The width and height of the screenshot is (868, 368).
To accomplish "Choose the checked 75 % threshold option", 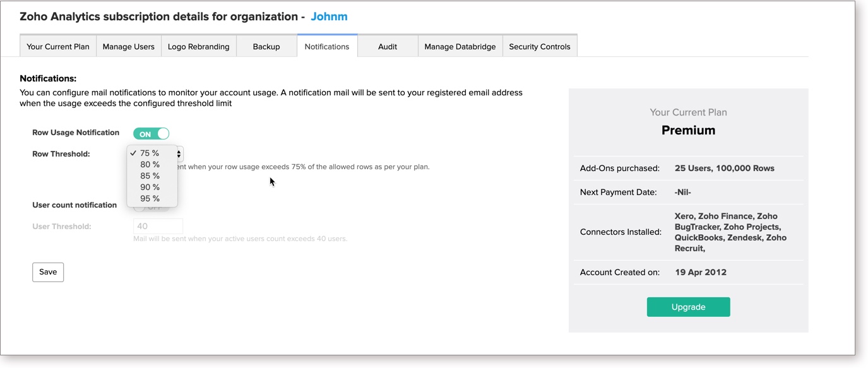I will (x=150, y=153).
